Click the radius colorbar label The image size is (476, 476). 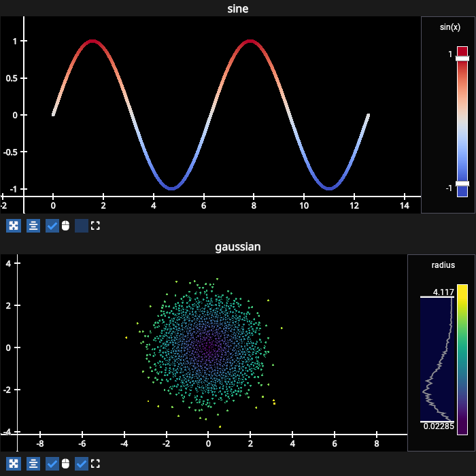tap(443, 265)
